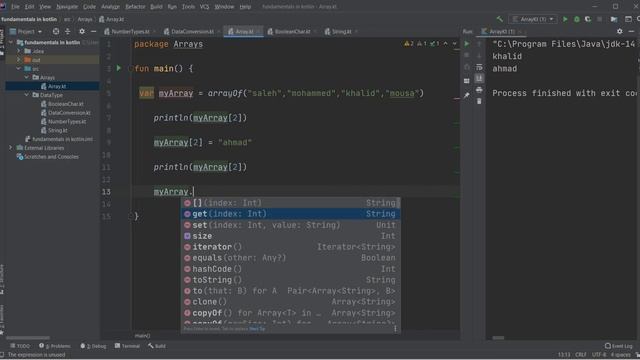Expand External Libraries node
This screenshot has height=360, width=640.
(x=11, y=148)
